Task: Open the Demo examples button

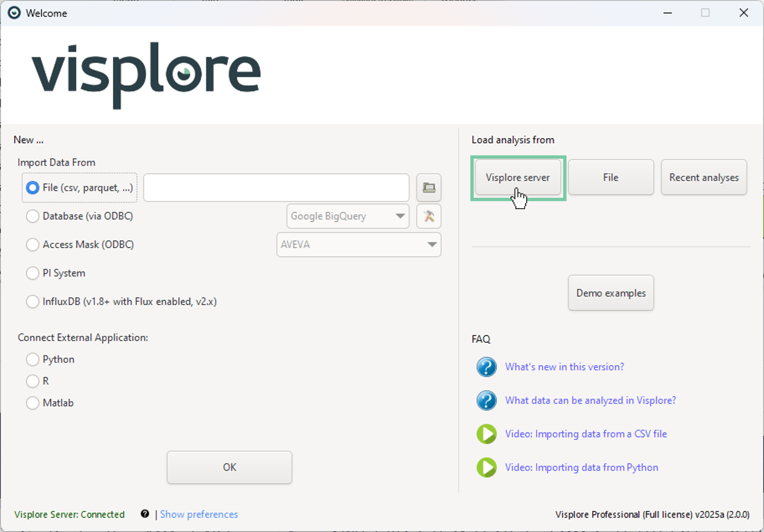Action: pos(610,293)
